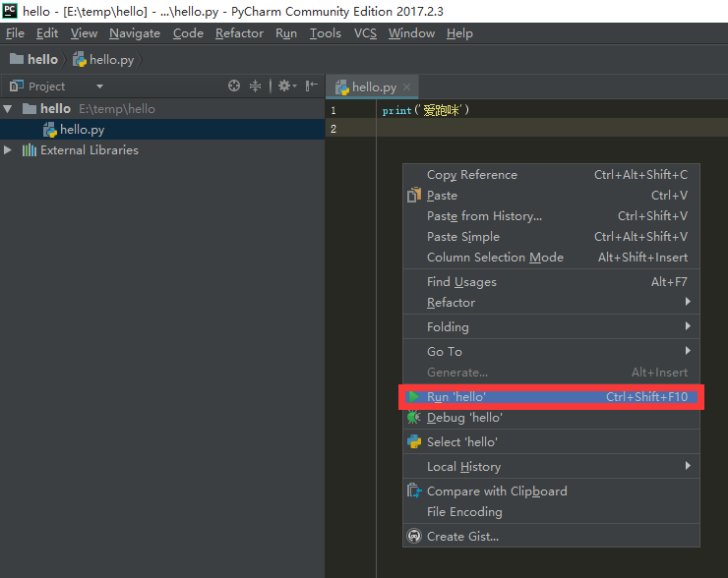
Task: Expand the Go To submenu arrow
Action: pos(688,351)
